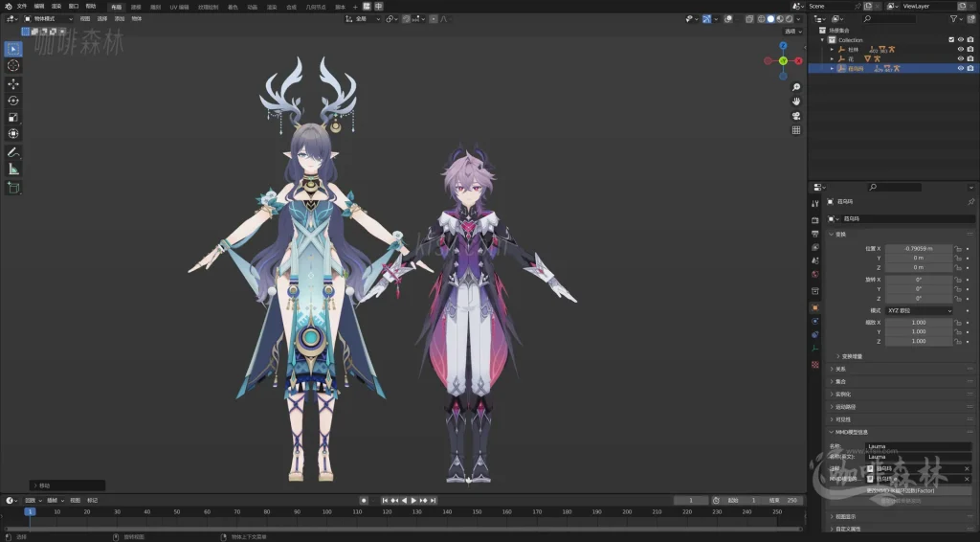Open the Bone constraint properties tab
This screenshot has height=542, width=980.
[x=815, y=335]
